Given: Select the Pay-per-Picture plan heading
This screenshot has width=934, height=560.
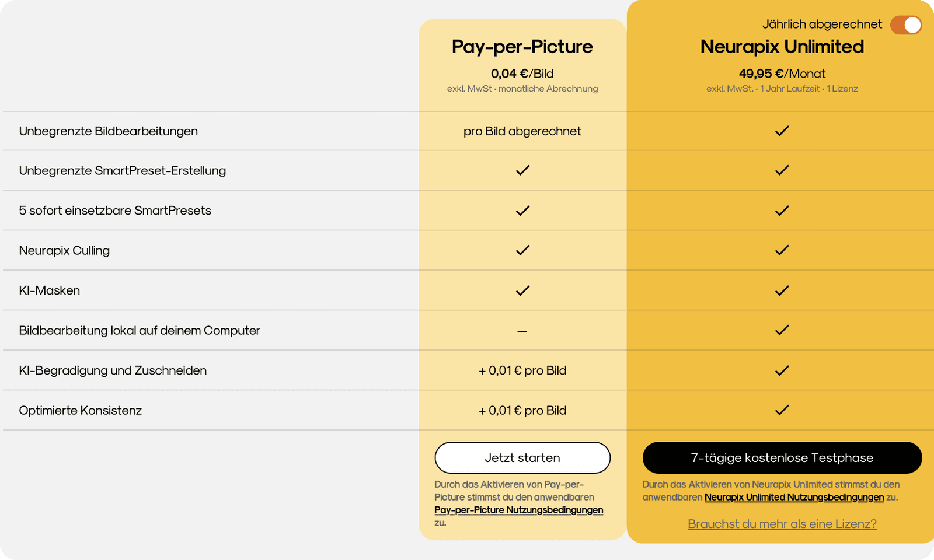Looking at the screenshot, I should [x=522, y=47].
